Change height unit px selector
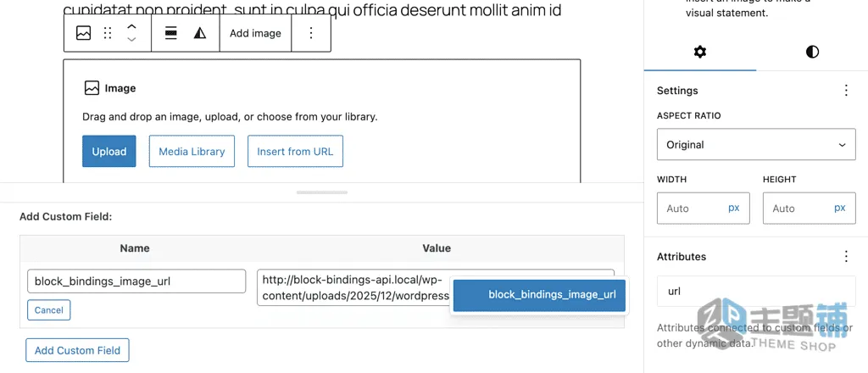This screenshot has width=868, height=373. click(840, 208)
